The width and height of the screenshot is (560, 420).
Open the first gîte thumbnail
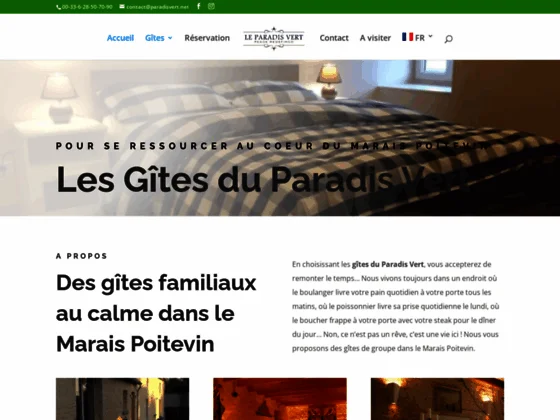pyautogui.click(x=122, y=399)
